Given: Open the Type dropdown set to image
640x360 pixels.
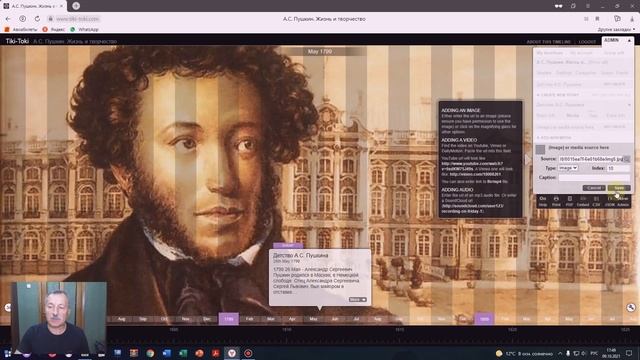Looking at the screenshot, I should 568,168.
